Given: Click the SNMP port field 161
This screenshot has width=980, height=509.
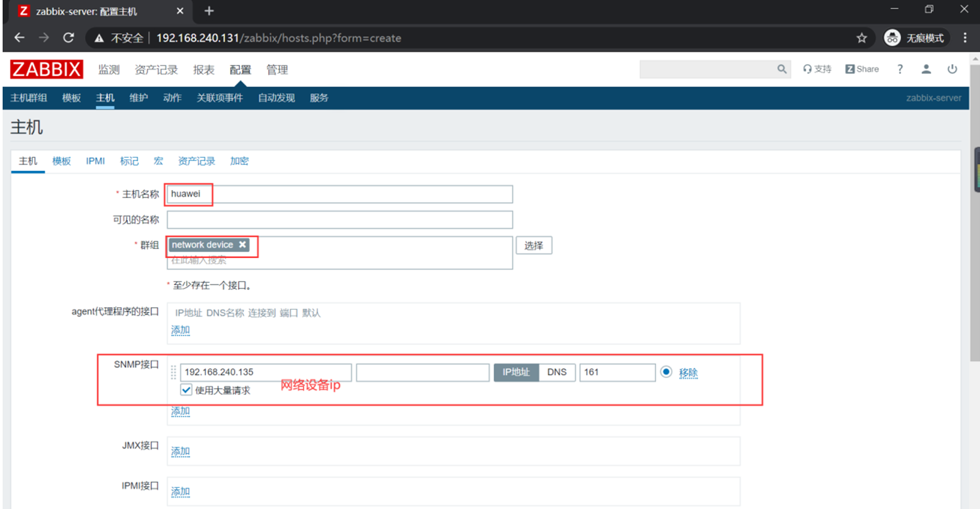Looking at the screenshot, I should (x=617, y=372).
